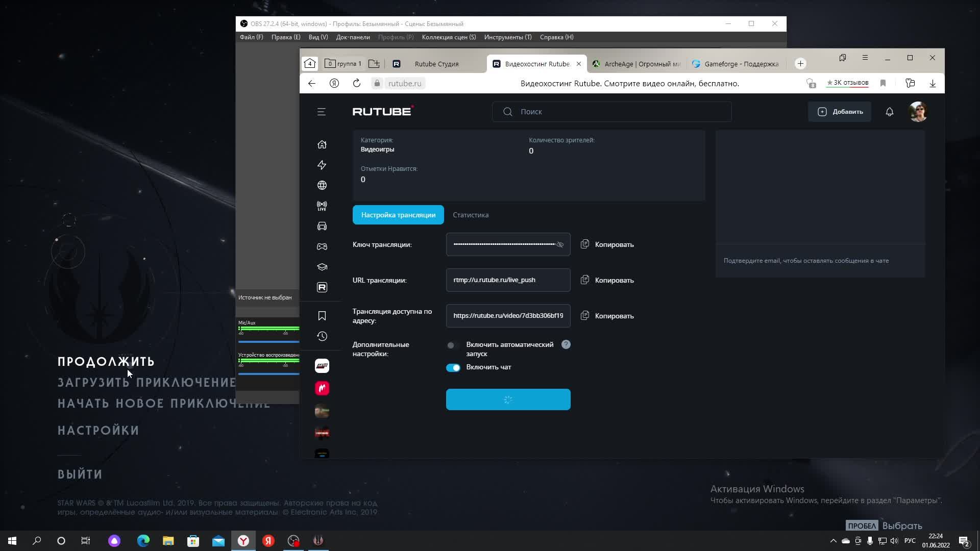This screenshot has width=980, height=551.
Task: Enable the automatic start toggle
Action: click(x=452, y=345)
